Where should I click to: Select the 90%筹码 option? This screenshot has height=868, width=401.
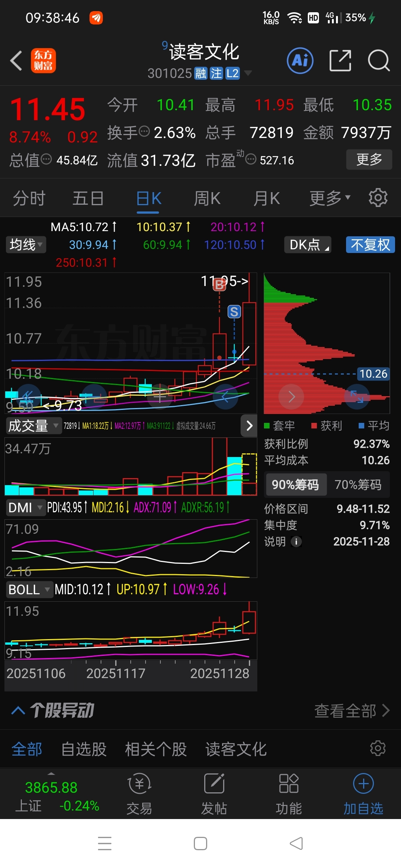296,484
